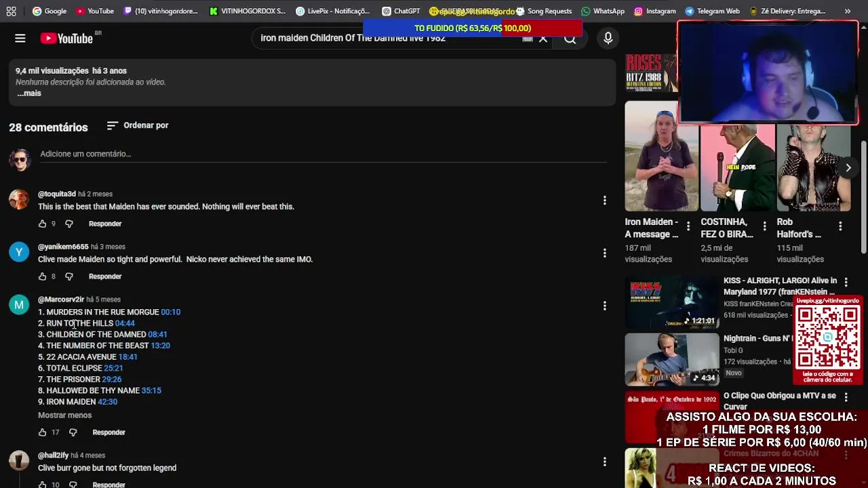Collapse the setlist comment with Mostrar menos
Screen dimensions: 868x488
pos(64,415)
